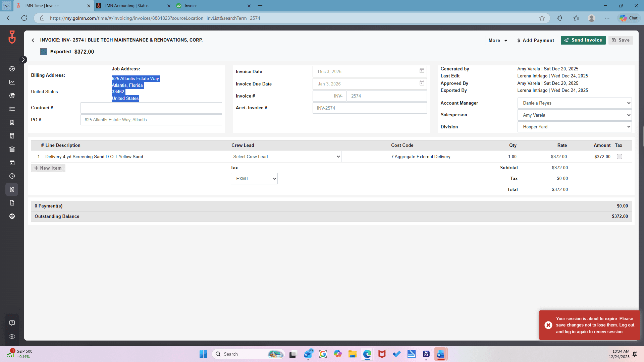This screenshot has width=644, height=362.
Task: Go back with invoice header chevron
Action: click(x=33, y=40)
